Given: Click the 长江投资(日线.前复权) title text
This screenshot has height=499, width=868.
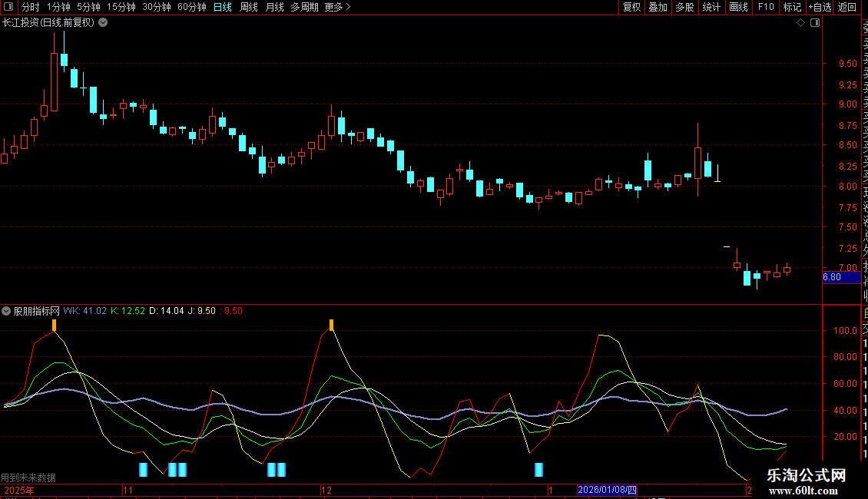Looking at the screenshot, I should pos(48,23).
